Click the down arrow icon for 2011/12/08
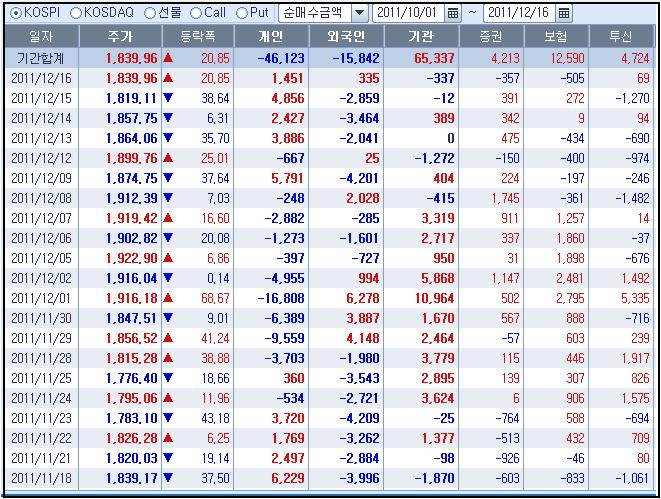Screen dimensions: 661x499 click(x=168, y=198)
